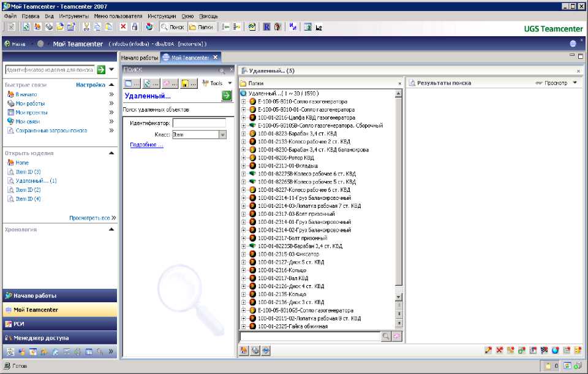Viewport: 588px width, 374px height.
Task: Toggle the Папки toolbar button
Action: (201, 27)
